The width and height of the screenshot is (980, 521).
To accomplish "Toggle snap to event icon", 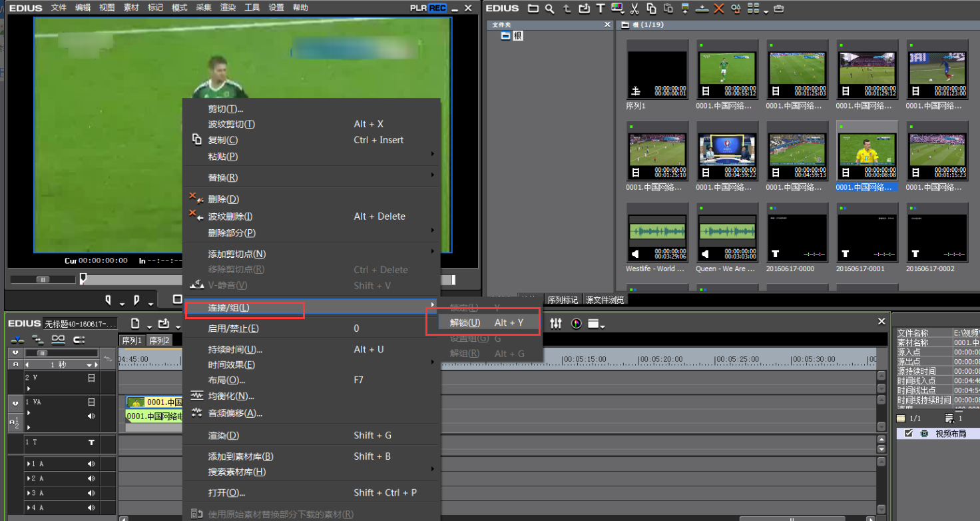I will [79, 340].
